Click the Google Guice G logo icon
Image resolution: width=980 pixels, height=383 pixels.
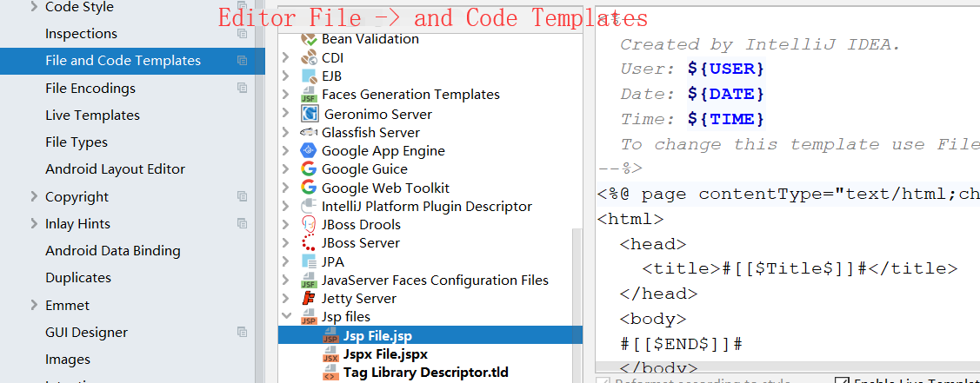click(309, 169)
